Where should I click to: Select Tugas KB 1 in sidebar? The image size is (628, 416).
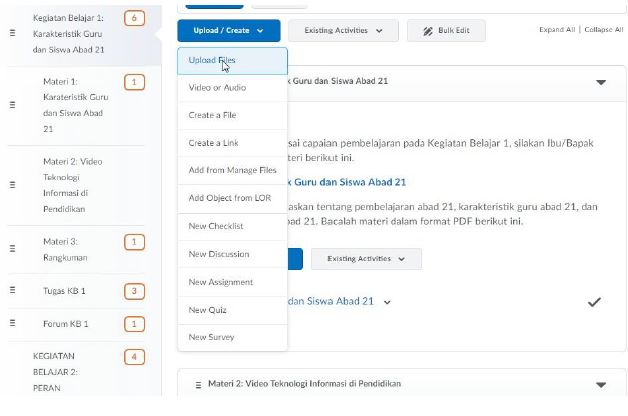[64, 291]
